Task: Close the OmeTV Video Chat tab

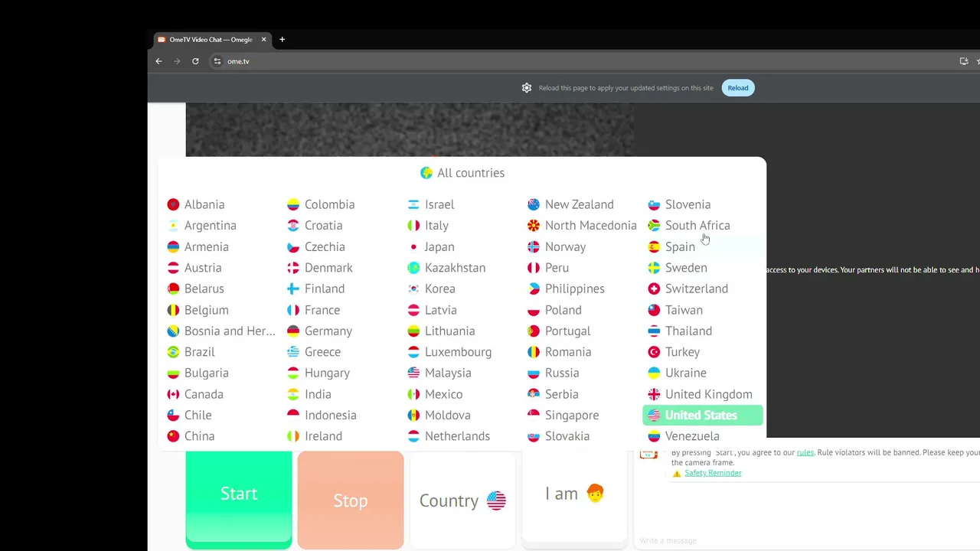Action: click(x=263, y=40)
